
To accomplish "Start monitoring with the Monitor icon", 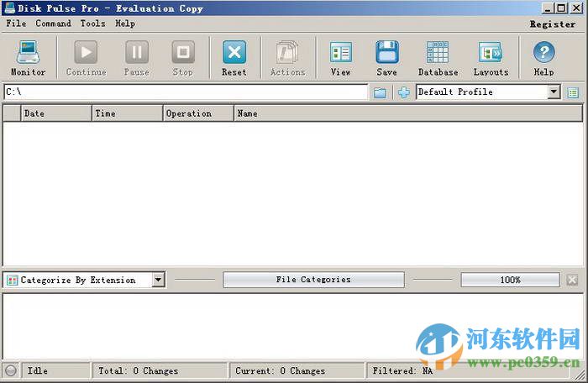I will tap(28, 58).
